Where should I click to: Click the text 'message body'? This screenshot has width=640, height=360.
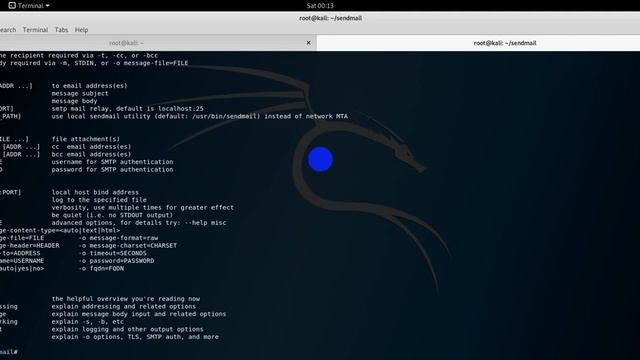(x=74, y=101)
